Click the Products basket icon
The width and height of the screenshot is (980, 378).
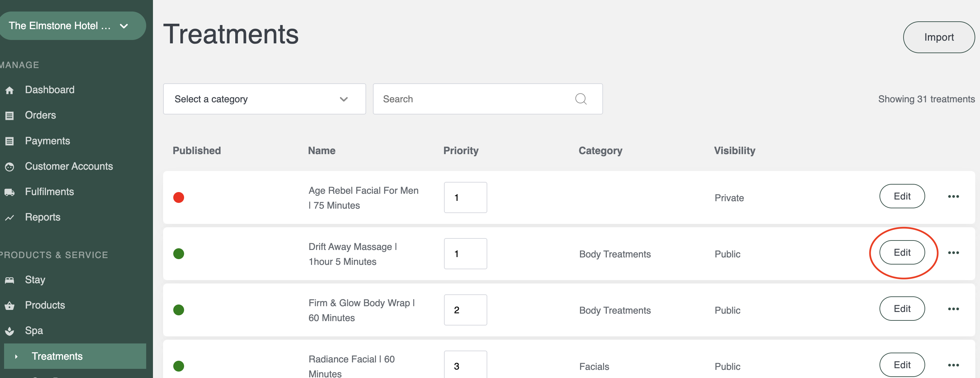point(9,306)
